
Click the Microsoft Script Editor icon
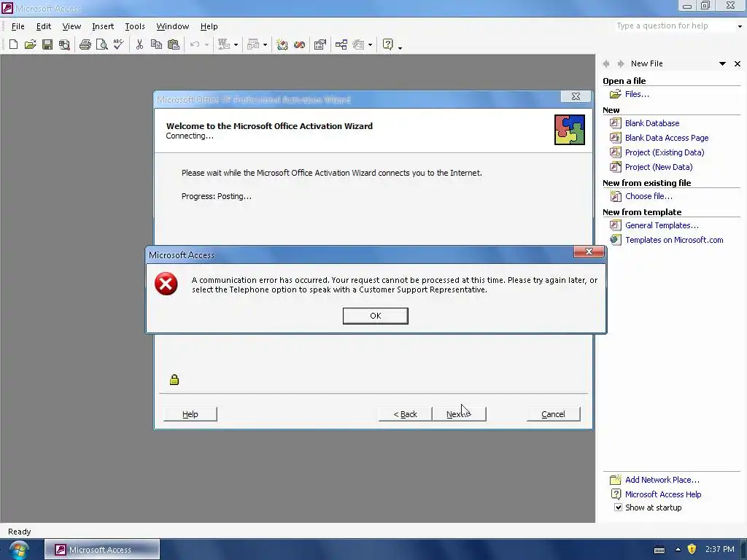(x=299, y=44)
